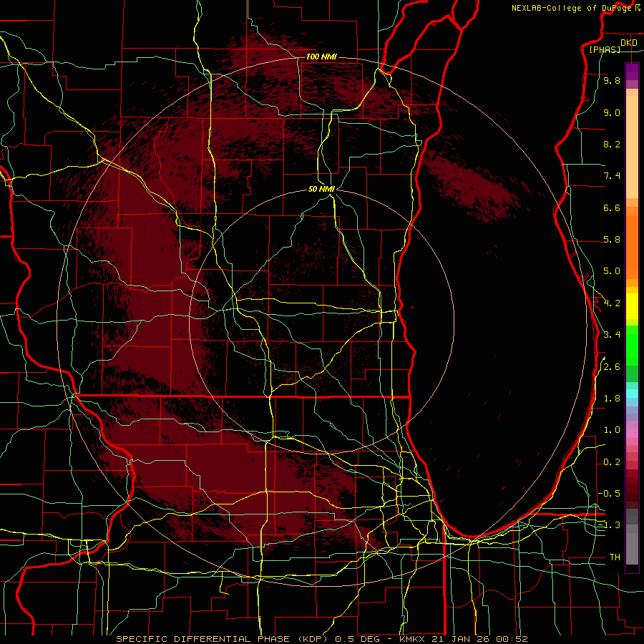Click the pink band beside 1.0
The height and width of the screenshot is (644, 644).
coord(632,434)
